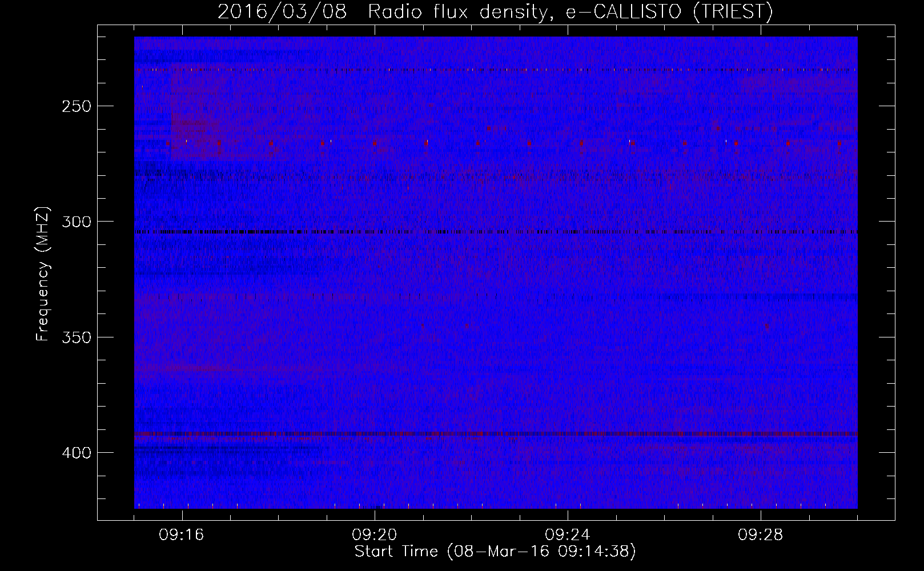Click the 09:16 time tick label
This screenshot has height=571, width=924.
[x=182, y=535]
